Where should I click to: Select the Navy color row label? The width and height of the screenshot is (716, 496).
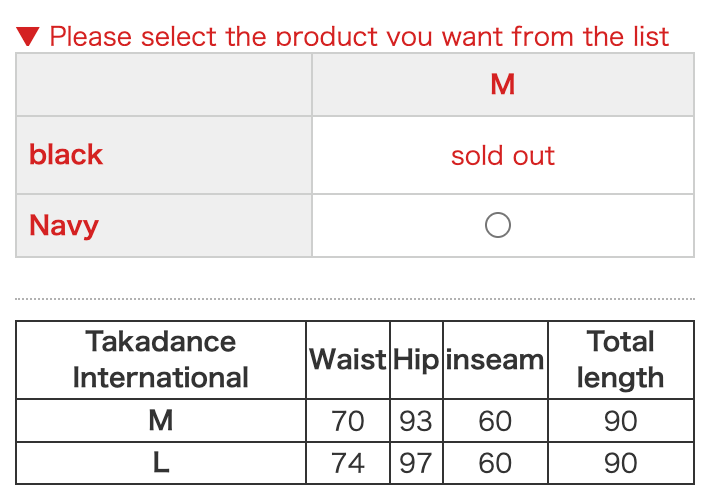pyautogui.click(x=64, y=225)
